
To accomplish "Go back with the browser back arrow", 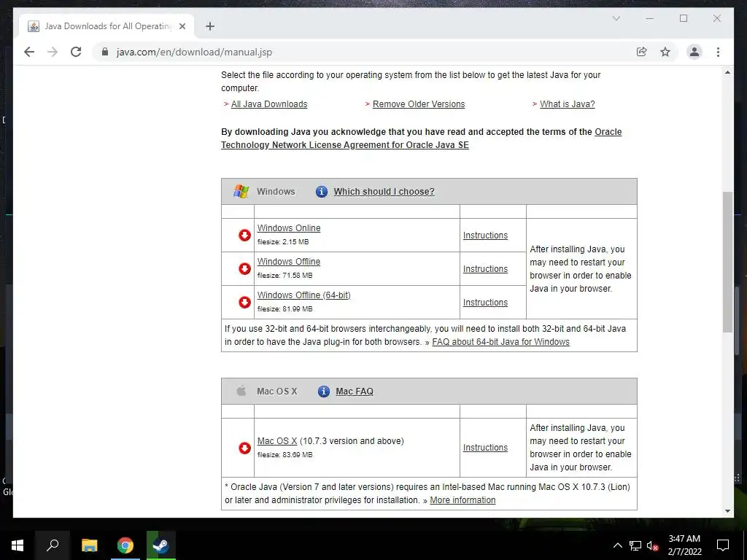I will [x=29, y=52].
